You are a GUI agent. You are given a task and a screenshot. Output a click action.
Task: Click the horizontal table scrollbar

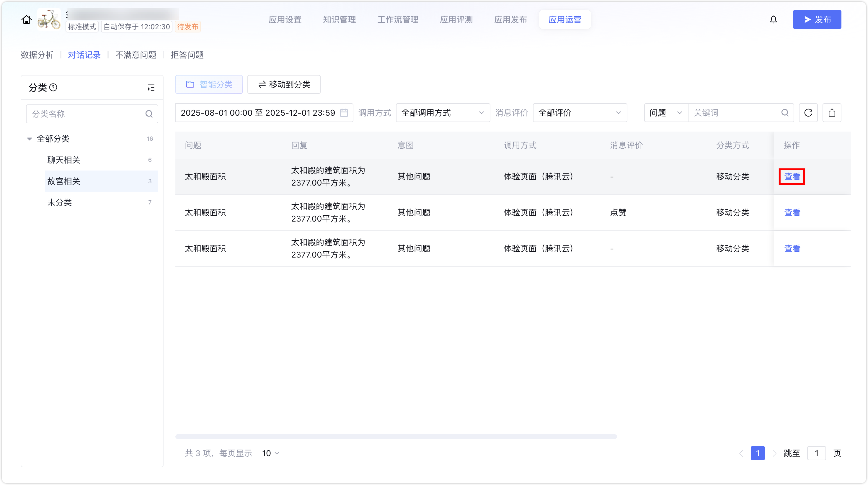click(396, 437)
